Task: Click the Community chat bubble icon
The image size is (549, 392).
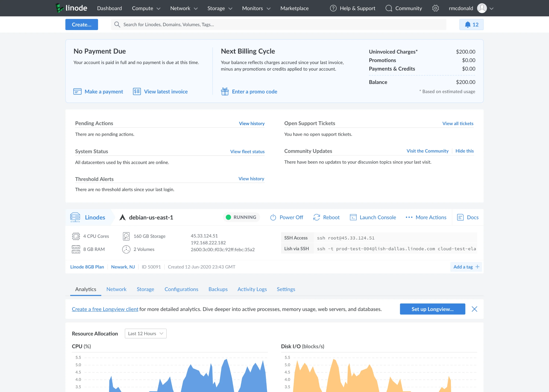Action: coord(389,8)
